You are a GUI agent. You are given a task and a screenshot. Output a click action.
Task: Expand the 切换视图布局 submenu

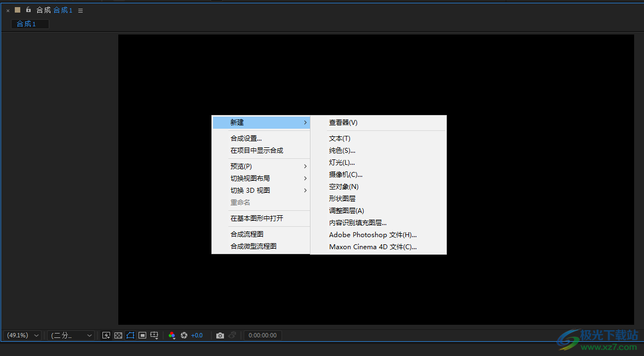coord(261,178)
